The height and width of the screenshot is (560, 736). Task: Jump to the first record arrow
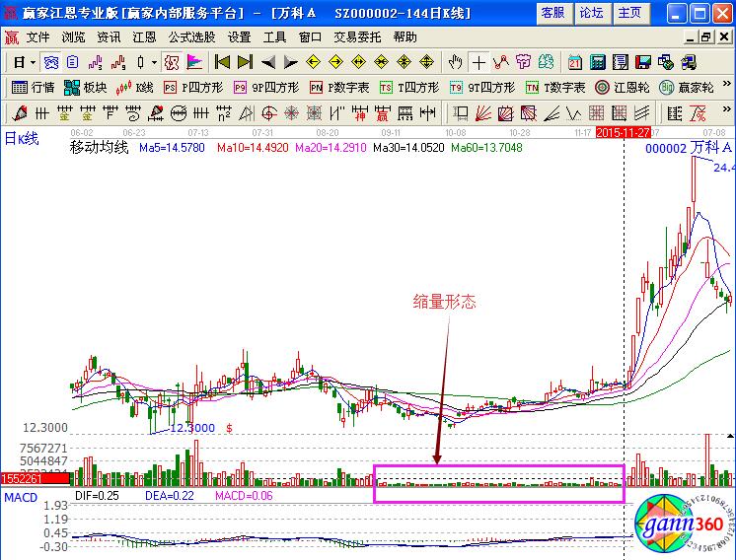(220, 62)
